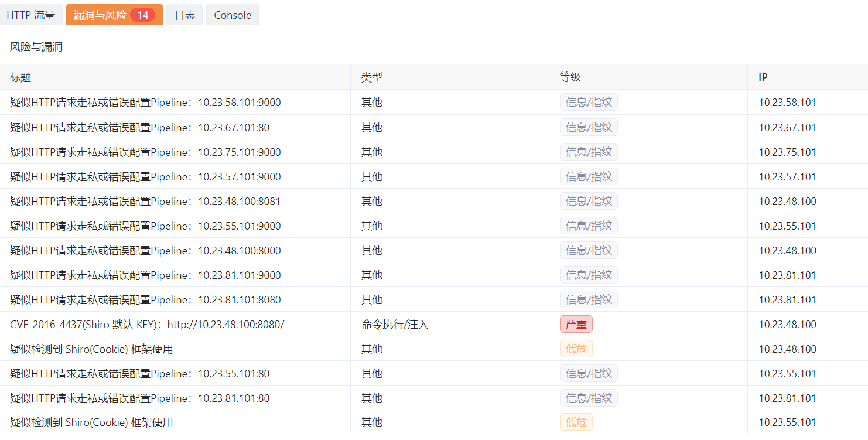Viewport: 868px width, 440px height.
Task: Select the Pipeline row for 10.23.55.101:9000
Action: coord(434,226)
